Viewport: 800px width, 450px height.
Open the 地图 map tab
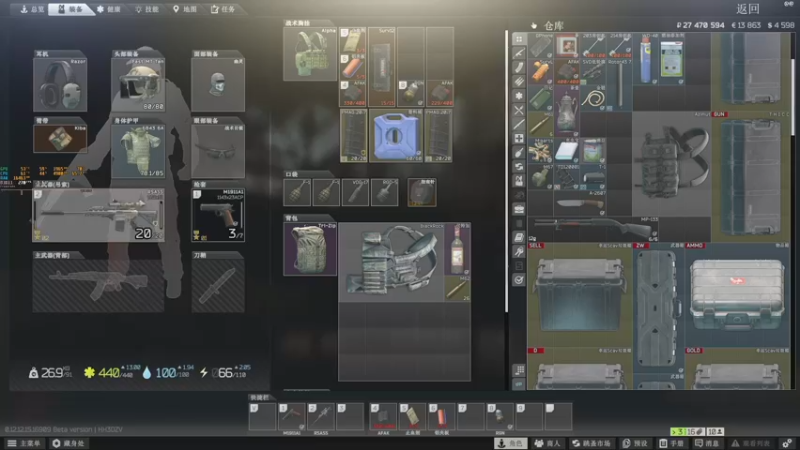185,9
